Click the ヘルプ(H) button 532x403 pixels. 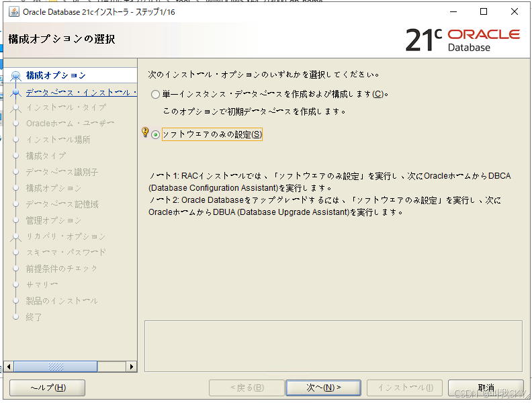[48, 388]
